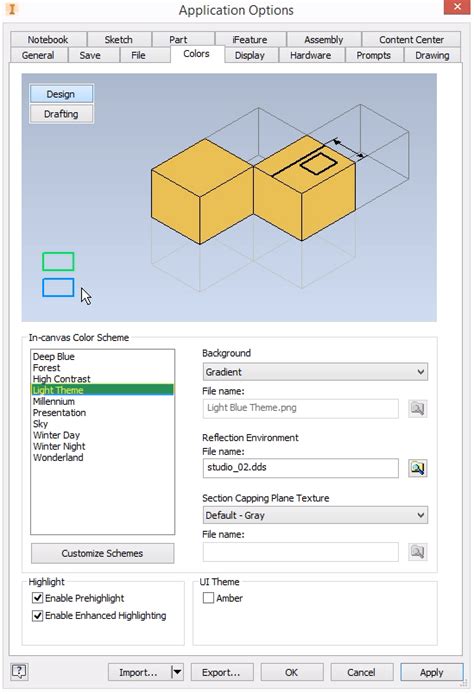Click the background file name browse icon

pyautogui.click(x=417, y=408)
